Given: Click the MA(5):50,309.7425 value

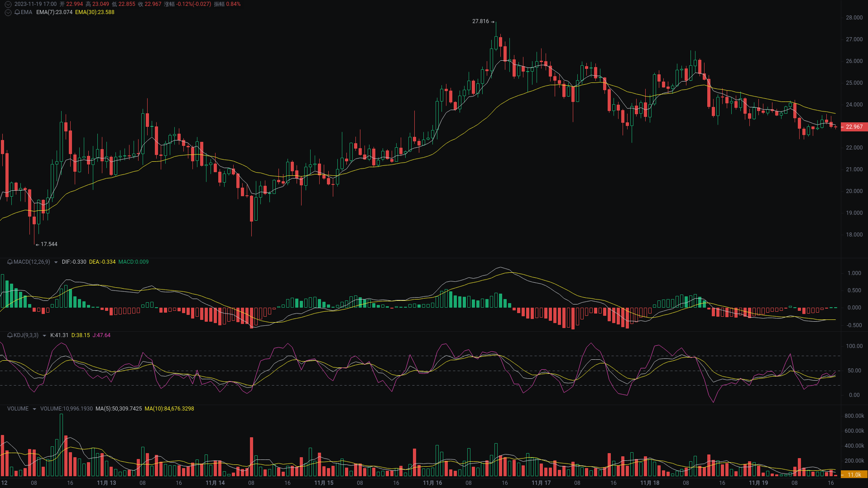Looking at the screenshot, I should point(119,409).
